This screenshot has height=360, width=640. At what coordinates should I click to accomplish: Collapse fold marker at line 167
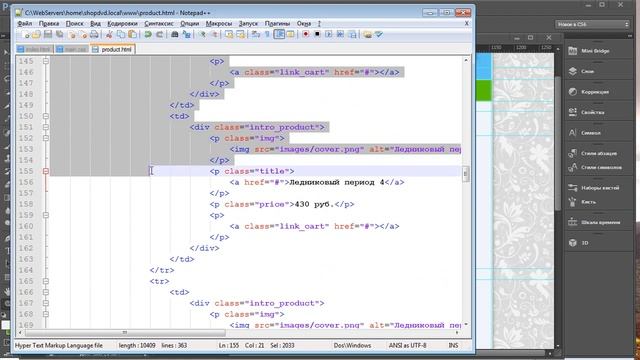pyautogui.click(x=46, y=303)
